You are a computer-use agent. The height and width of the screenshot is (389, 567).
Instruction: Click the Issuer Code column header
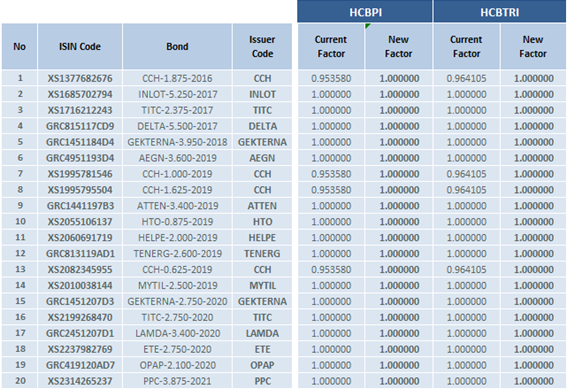coord(262,46)
